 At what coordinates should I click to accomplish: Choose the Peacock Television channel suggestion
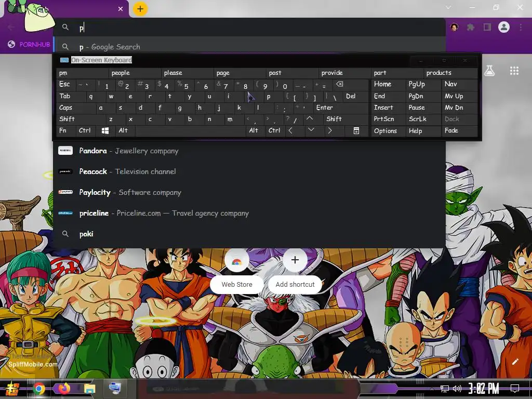point(249,171)
